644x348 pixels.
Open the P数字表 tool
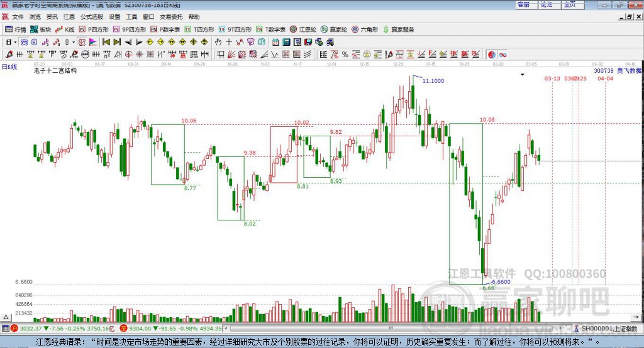[x=165, y=30]
